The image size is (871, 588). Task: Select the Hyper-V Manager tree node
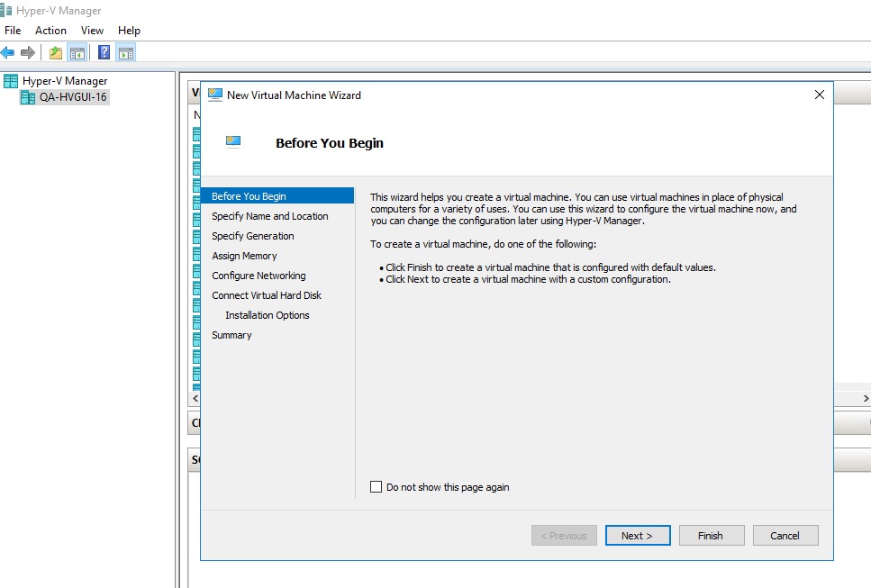pyautogui.click(x=65, y=81)
